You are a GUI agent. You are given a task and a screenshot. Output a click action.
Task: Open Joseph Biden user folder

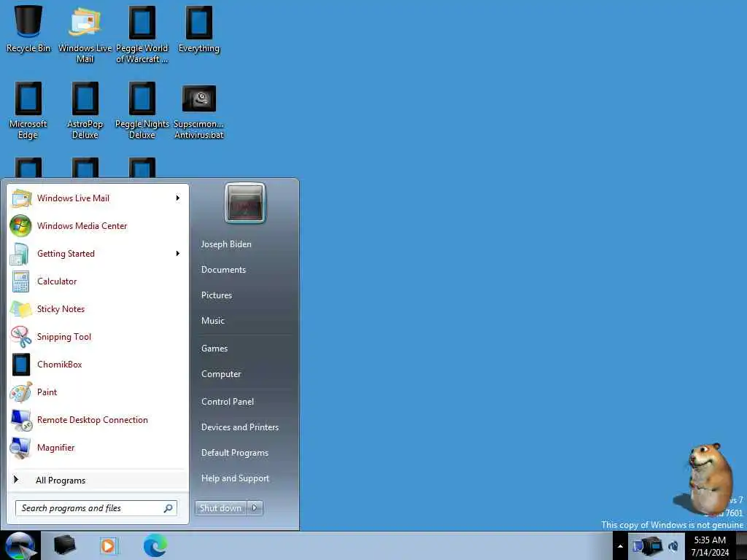226,244
